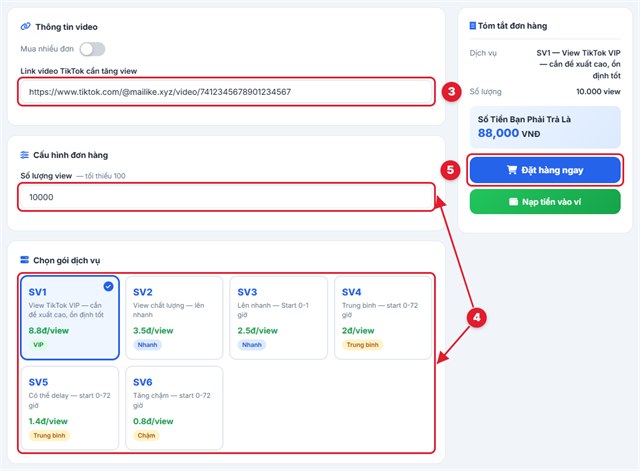Click the TikTok video link input field

[x=226, y=92]
